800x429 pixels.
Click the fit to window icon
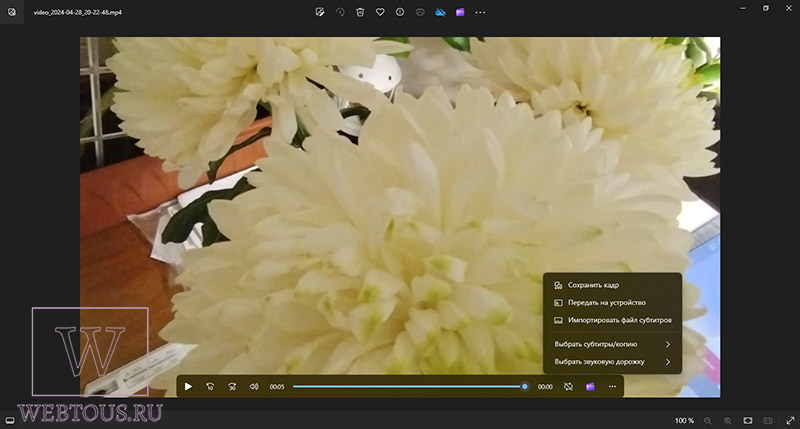click(x=747, y=420)
